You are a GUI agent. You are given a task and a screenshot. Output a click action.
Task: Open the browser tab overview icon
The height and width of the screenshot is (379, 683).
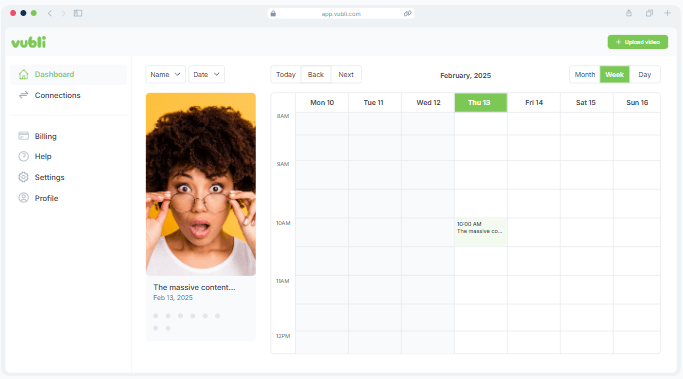coord(649,13)
